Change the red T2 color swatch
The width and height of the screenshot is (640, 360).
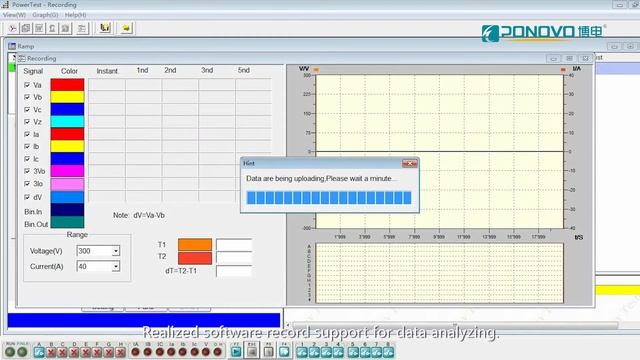[x=195, y=258]
